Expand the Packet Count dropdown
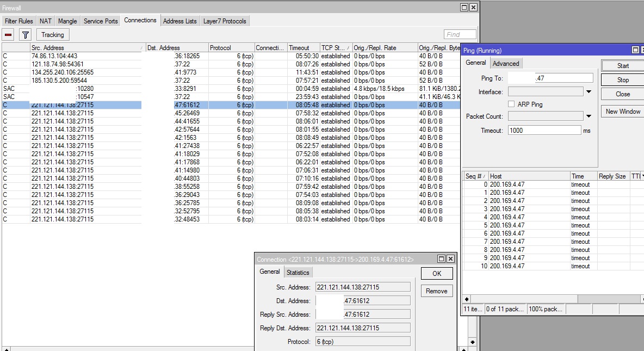 point(589,116)
